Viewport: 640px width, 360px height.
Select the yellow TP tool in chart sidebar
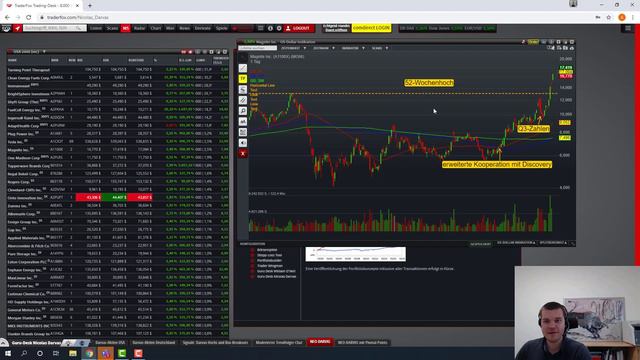pyautogui.click(x=242, y=79)
